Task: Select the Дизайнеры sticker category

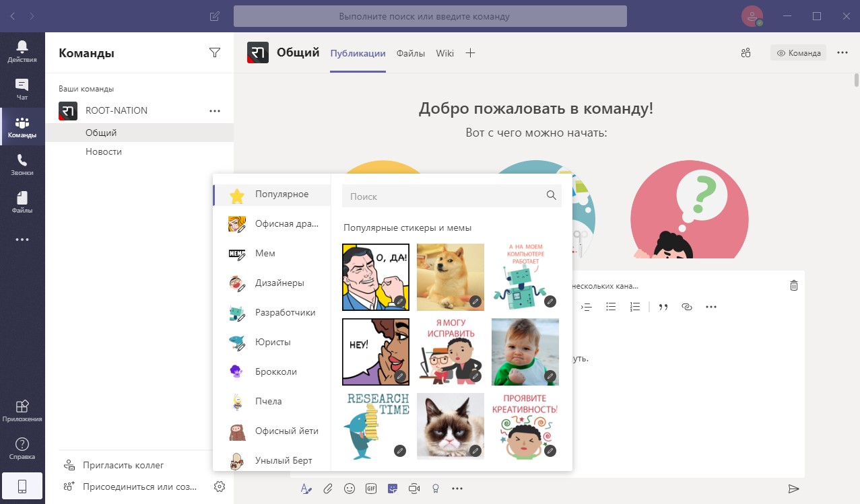Action: [272, 283]
